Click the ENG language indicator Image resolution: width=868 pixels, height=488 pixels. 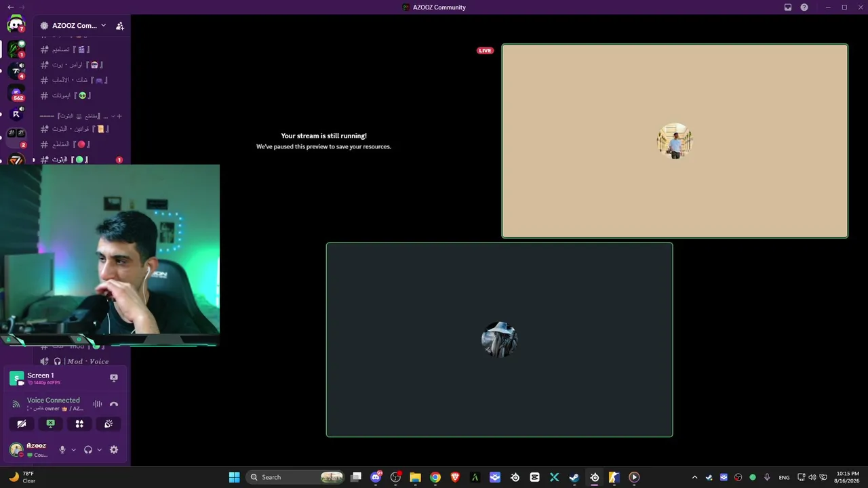[784, 477]
